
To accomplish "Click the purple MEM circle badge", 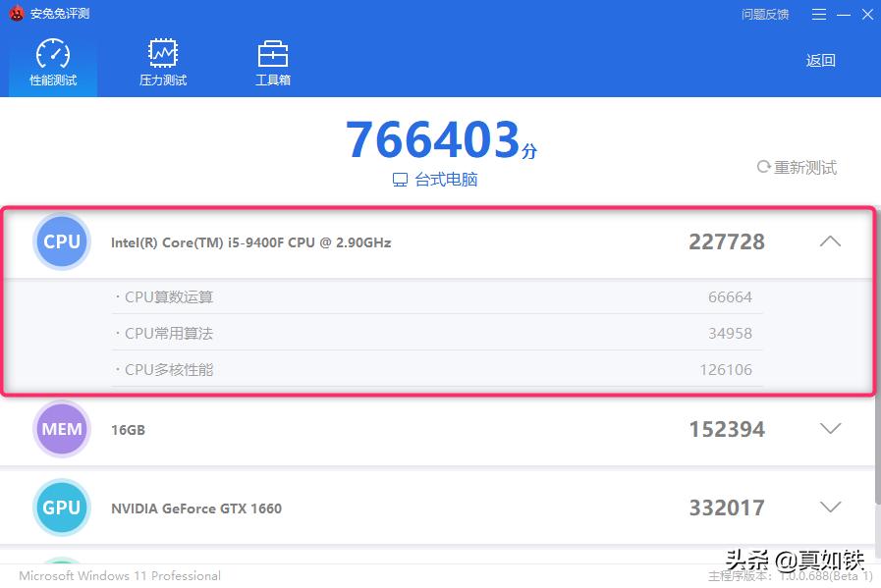I will 61,429.
